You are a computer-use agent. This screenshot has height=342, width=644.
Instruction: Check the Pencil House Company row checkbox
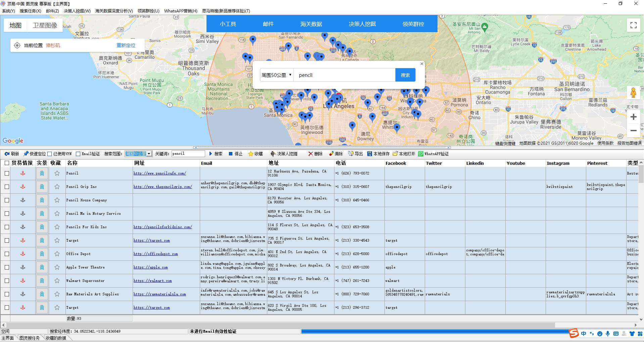coord(7,200)
